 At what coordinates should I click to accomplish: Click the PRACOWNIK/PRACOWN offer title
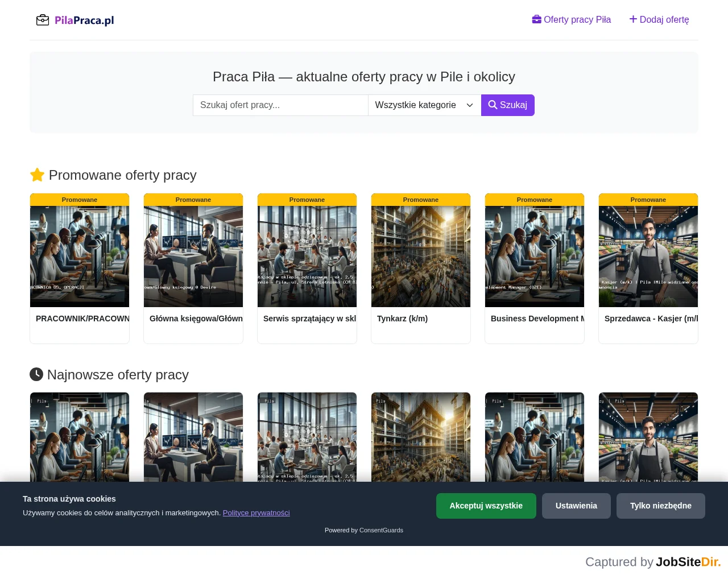click(x=82, y=319)
